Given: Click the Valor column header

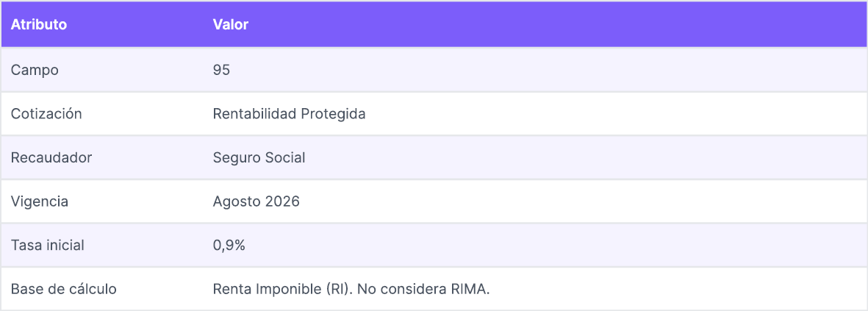Looking at the screenshot, I should 230,25.
